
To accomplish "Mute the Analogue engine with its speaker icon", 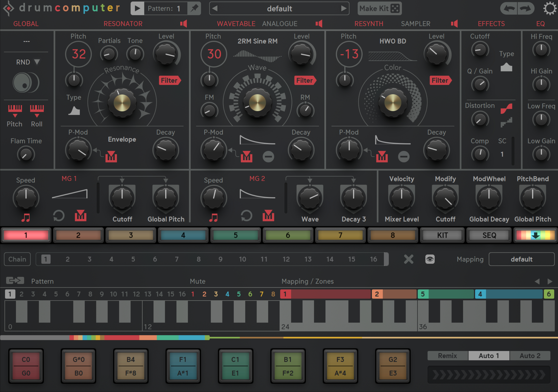I will [x=319, y=24].
